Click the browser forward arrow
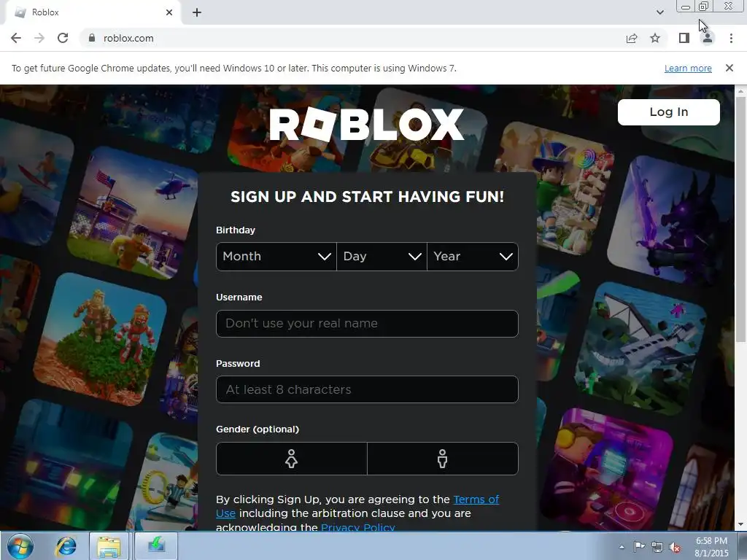The height and width of the screenshot is (560, 747). coord(39,38)
